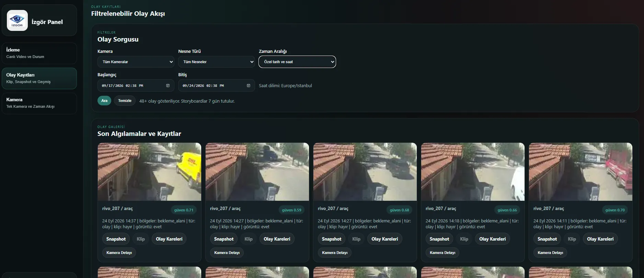Click the Ara search button
The image size is (644, 278).
(x=104, y=101)
